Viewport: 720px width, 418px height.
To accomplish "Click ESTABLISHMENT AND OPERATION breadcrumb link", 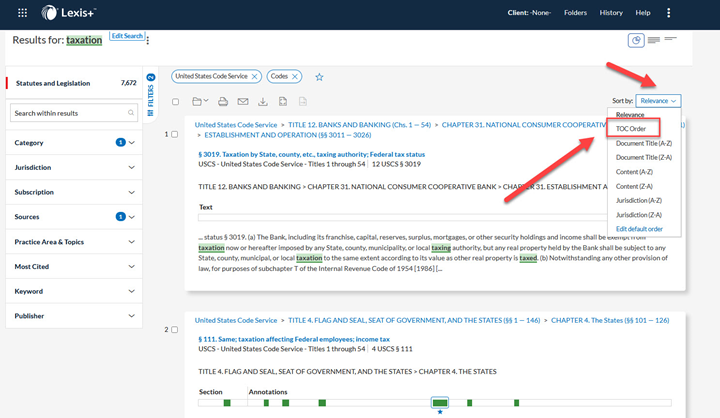I will (x=287, y=135).
